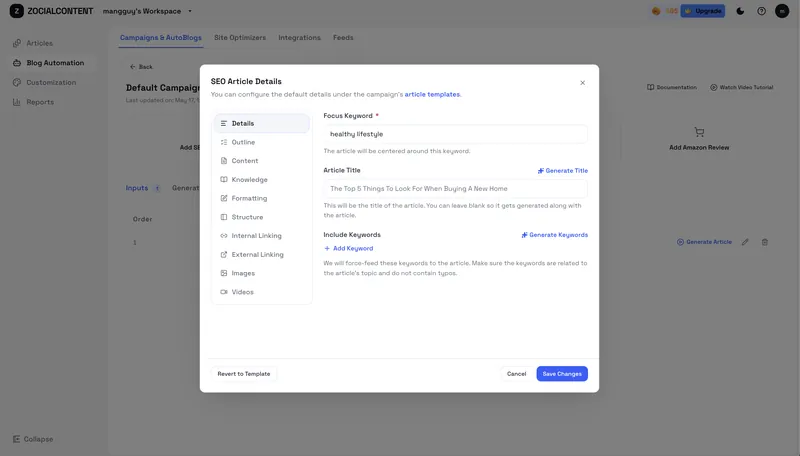The height and width of the screenshot is (456, 800).
Task: Click the Upgrade button
Action: (x=703, y=11)
